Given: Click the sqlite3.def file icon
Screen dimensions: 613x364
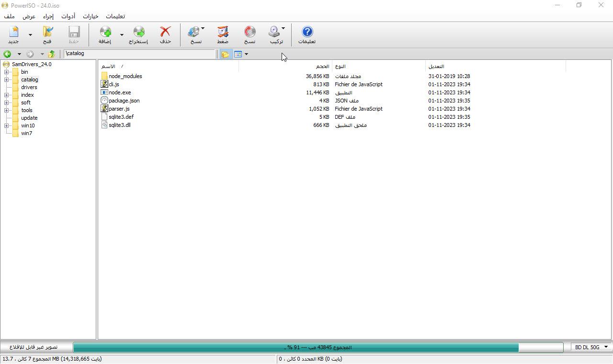Looking at the screenshot, I should [104, 117].
